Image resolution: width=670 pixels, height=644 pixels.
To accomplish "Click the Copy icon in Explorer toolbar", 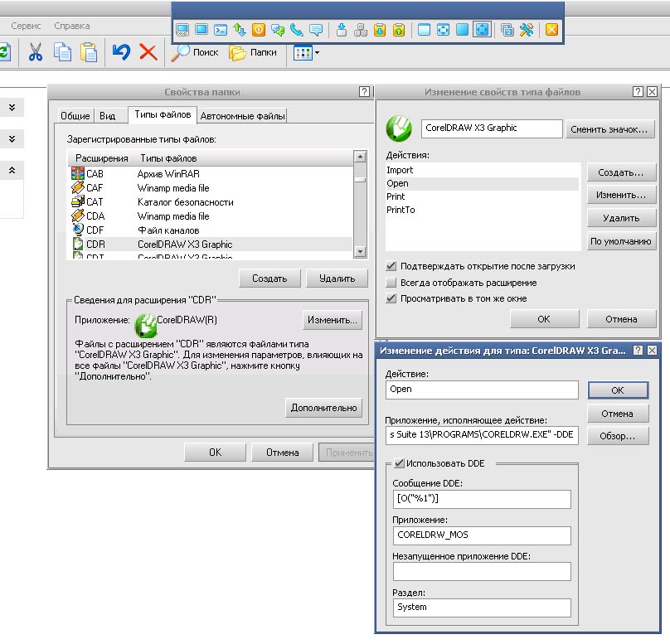I will coord(62,52).
